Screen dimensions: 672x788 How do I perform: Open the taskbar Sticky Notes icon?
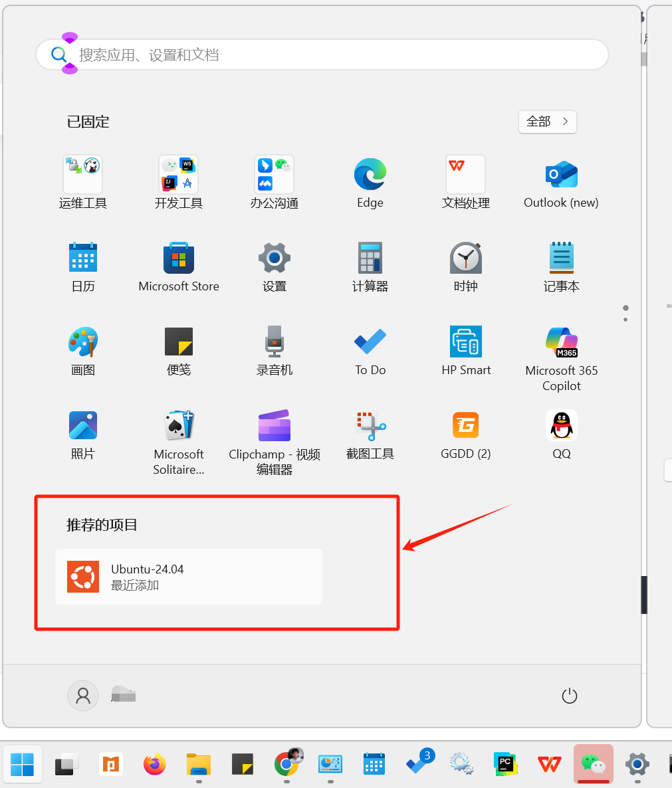pyautogui.click(x=242, y=764)
